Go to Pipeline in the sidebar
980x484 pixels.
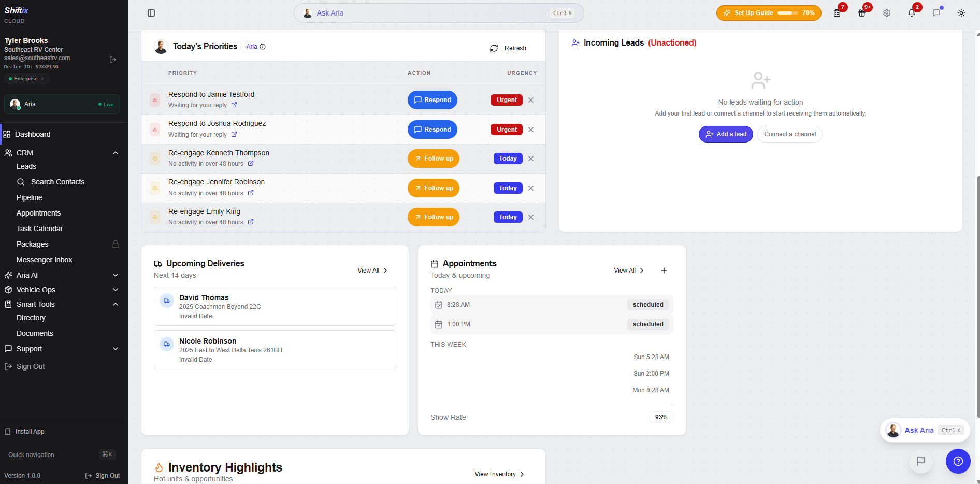(x=30, y=197)
